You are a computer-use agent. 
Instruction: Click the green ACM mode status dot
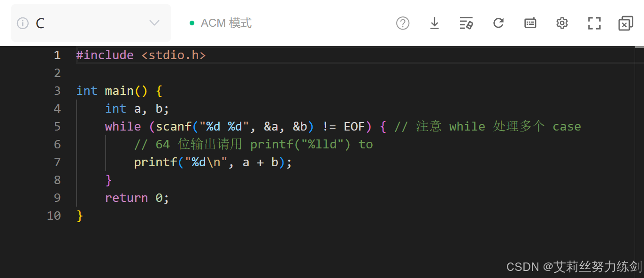click(192, 23)
